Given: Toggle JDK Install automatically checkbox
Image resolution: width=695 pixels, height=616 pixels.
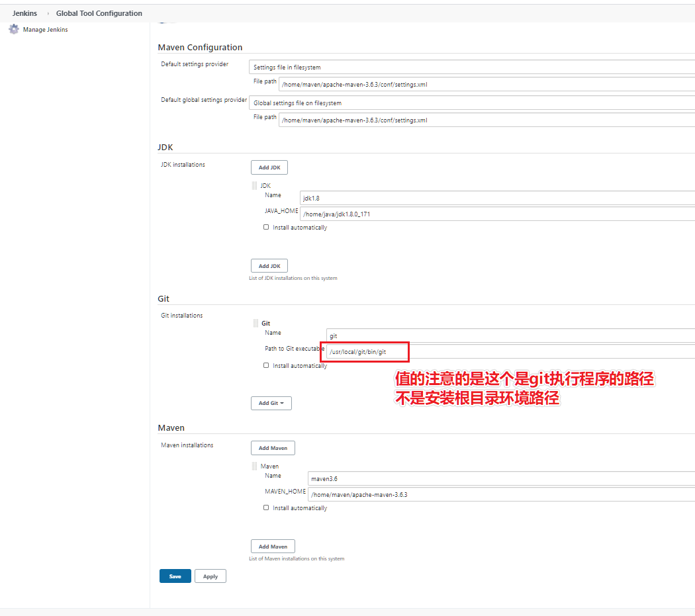Looking at the screenshot, I should pos(266,227).
